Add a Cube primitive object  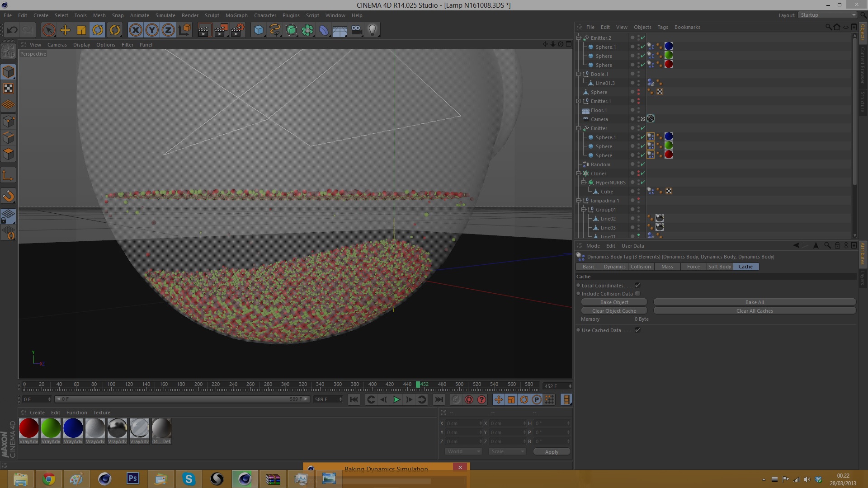(x=259, y=30)
